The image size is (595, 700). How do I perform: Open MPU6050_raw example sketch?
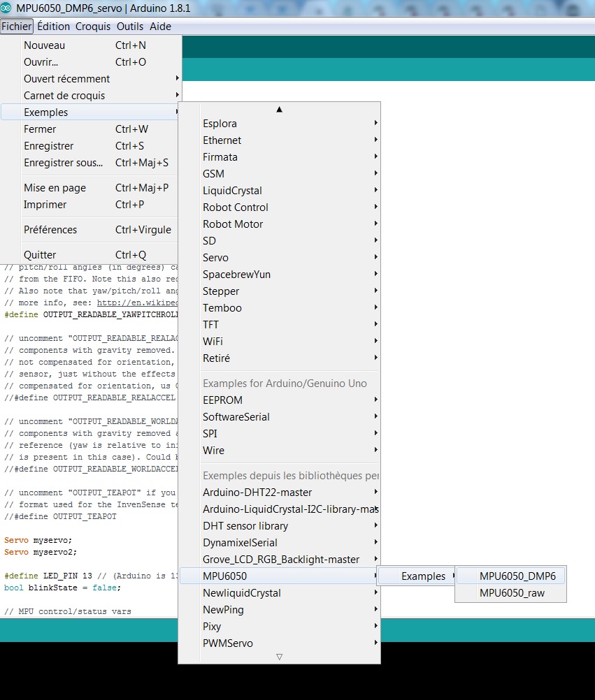tap(511, 593)
